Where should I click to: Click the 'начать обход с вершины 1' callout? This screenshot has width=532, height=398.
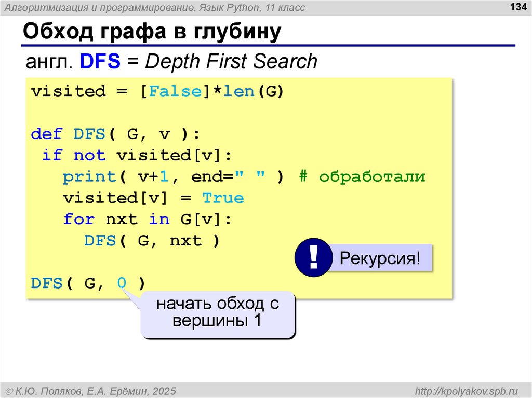217,312
